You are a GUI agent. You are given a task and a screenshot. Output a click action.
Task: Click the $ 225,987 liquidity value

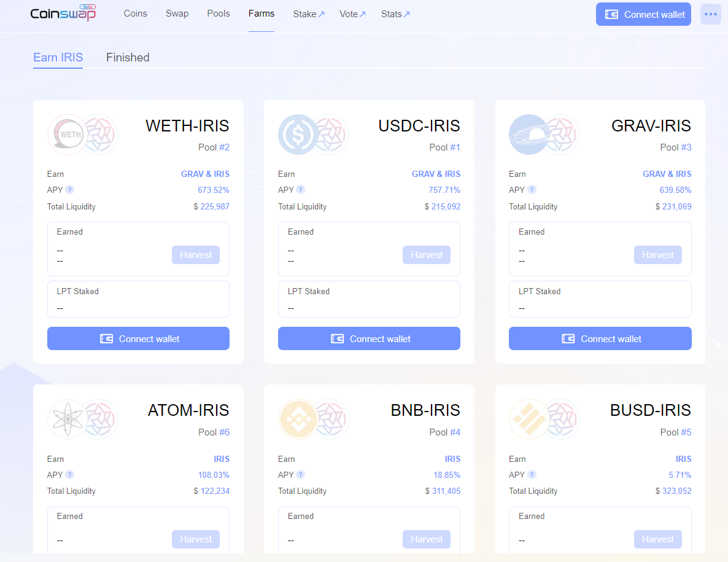(211, 206)
